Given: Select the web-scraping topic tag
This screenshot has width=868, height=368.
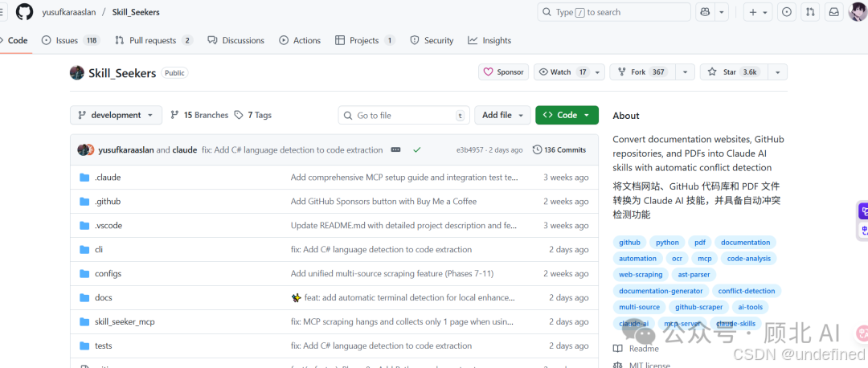Looking at the screenshot, I should 641,275.
